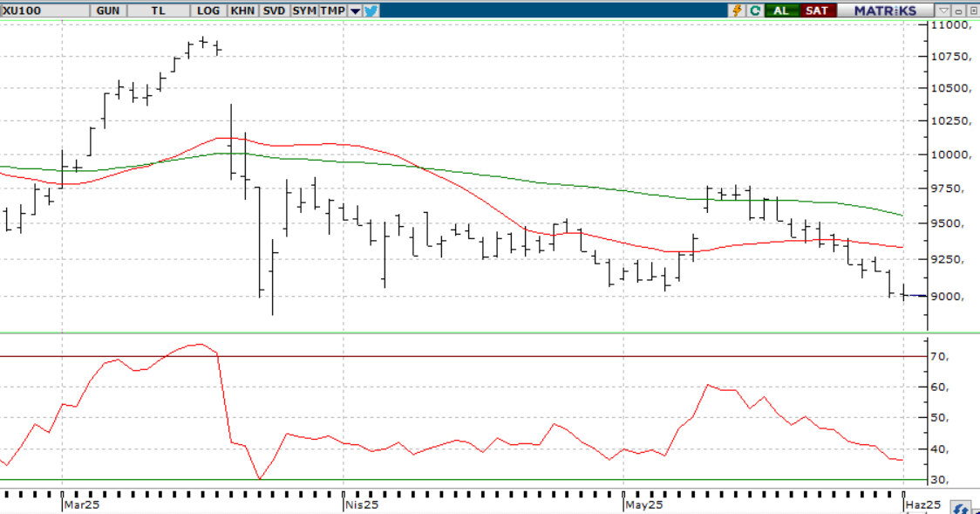Click the 30 level on indicator axis
This screenshot has width=980, height=514.
[940, 480]
